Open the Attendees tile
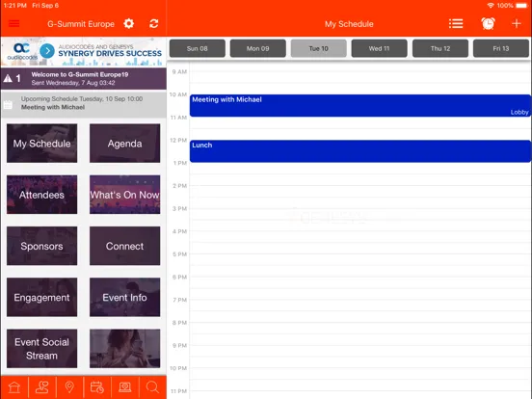The image size is (532, 399). pos(42,195)
